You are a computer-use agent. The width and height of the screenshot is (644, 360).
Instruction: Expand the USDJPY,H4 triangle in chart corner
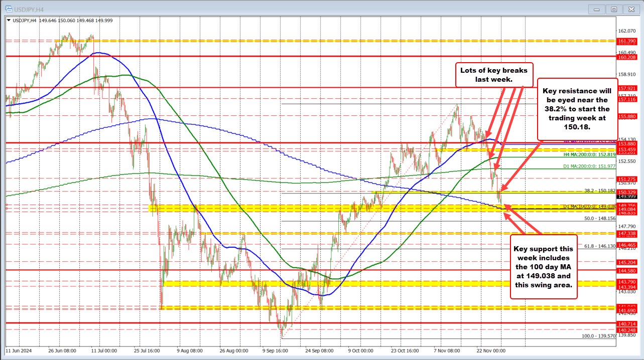[9, 20]
